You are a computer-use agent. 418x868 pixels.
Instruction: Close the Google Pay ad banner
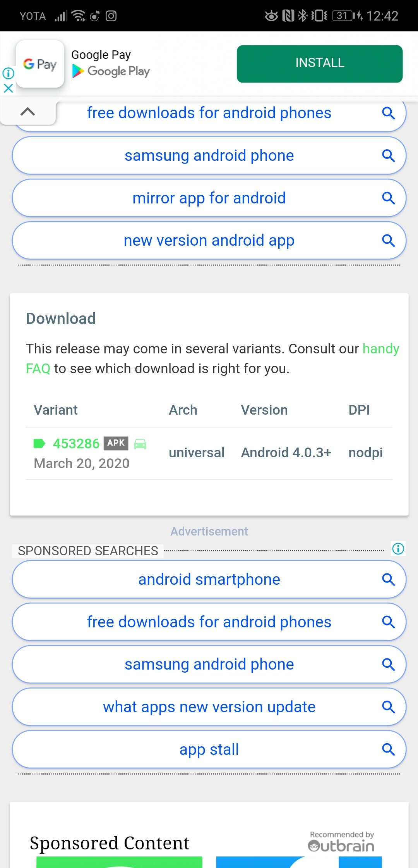point(8,88)
